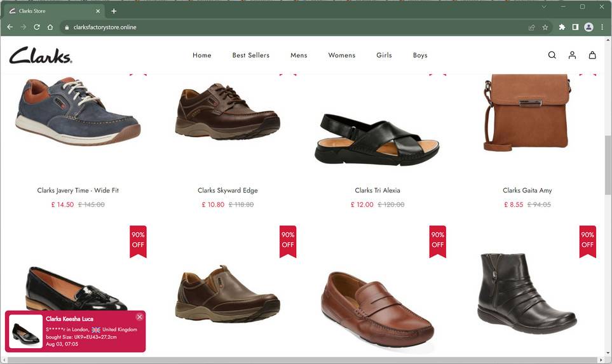Click 90% OFF badge above penny loafer
The image size is (612, 364).
click(x=437, y=241)
